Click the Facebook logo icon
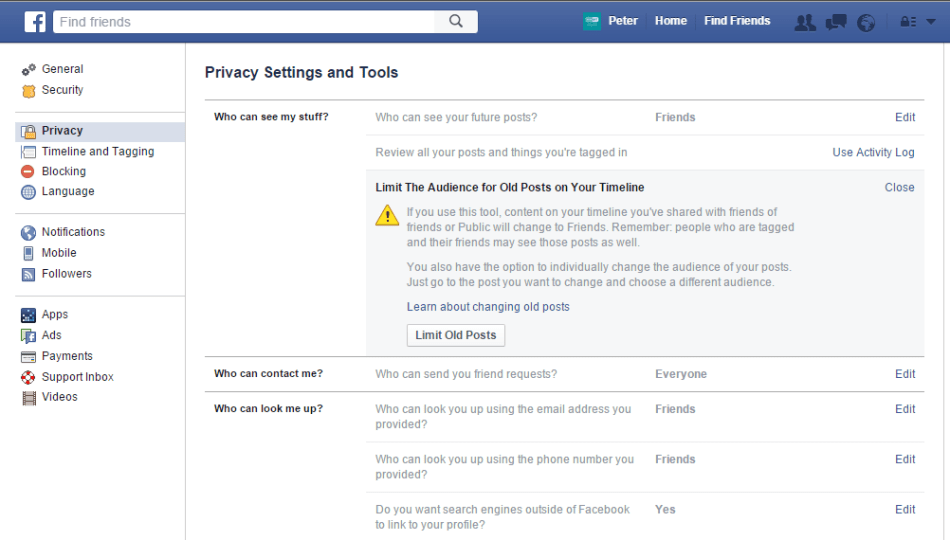950x540 pixels. point(35,21)
